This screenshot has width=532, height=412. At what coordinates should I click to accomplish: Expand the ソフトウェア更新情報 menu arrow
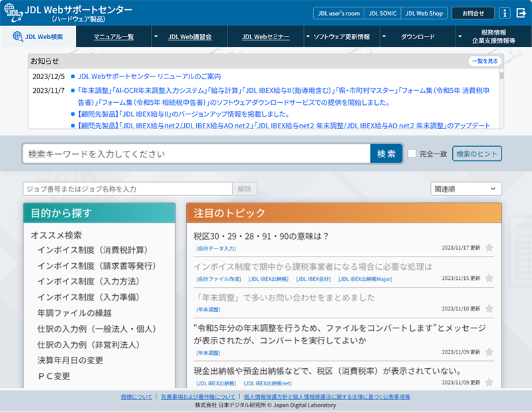coord(308,37)
